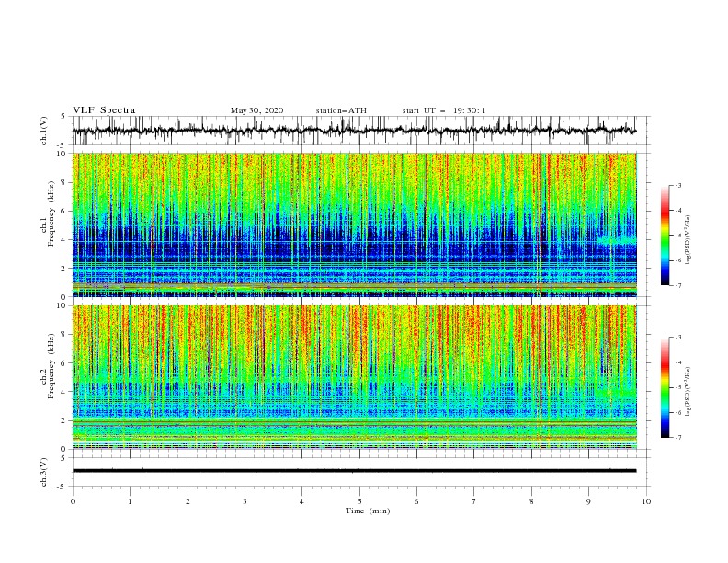Select the "May 30, 2020" date text

click(x=256, y=110)
